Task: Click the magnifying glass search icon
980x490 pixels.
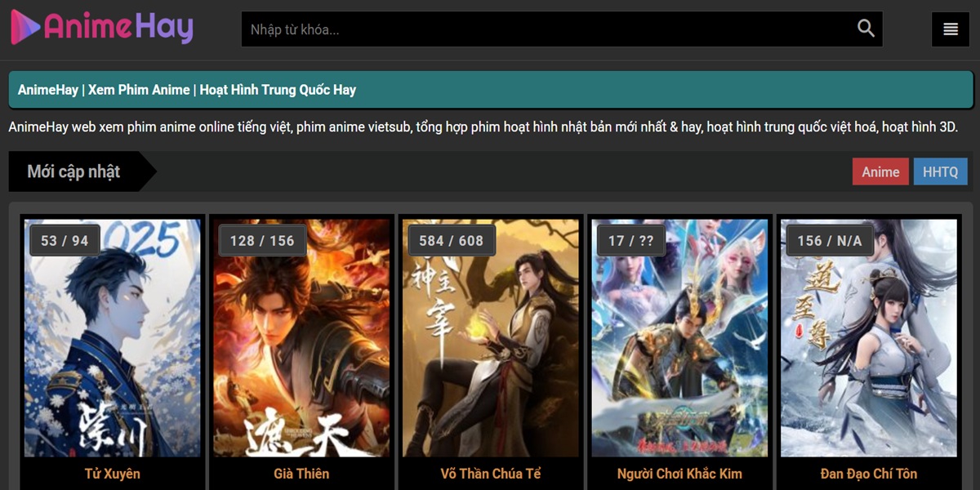Action: click(866, 29)
